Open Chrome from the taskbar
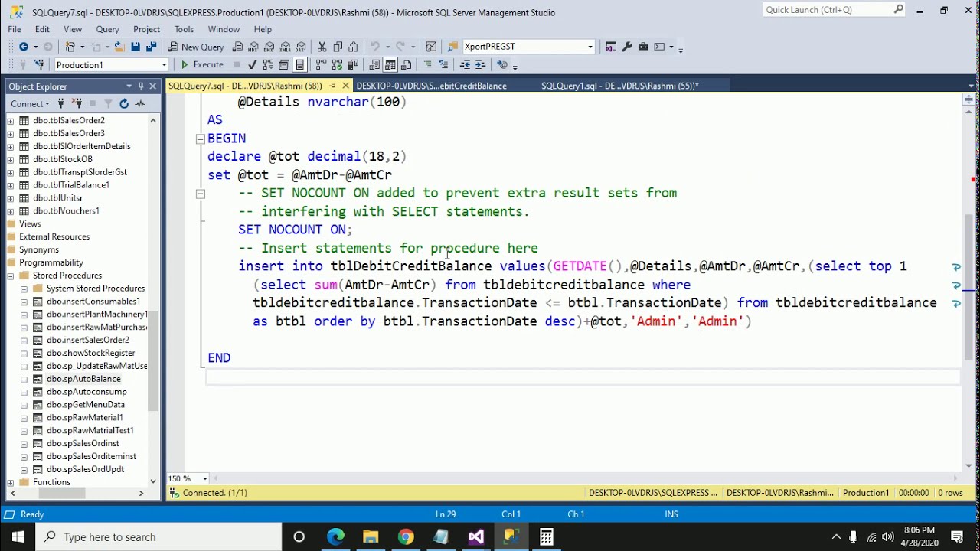Image resolution: width=980 pixels, height=551 pixels. pyautogui.click(x=406, y=536)
